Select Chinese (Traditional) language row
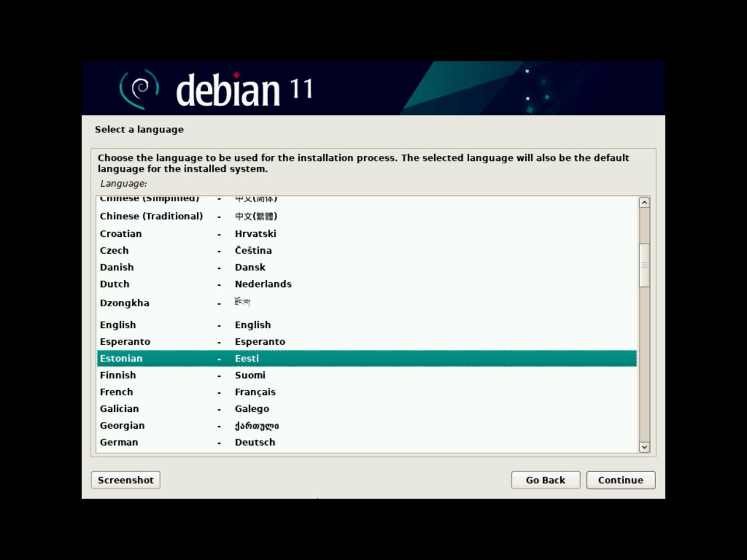Screen dimensions: 747x560 [x=366, y=216]
